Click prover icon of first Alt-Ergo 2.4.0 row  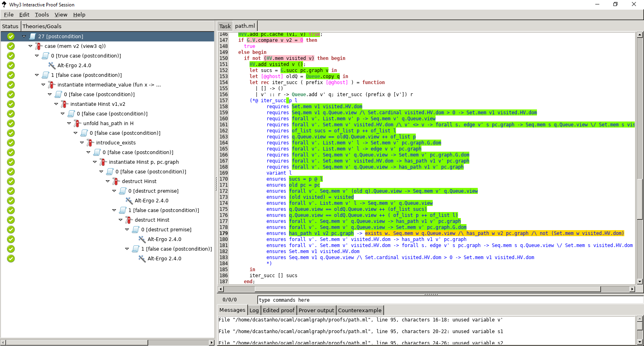52,65
